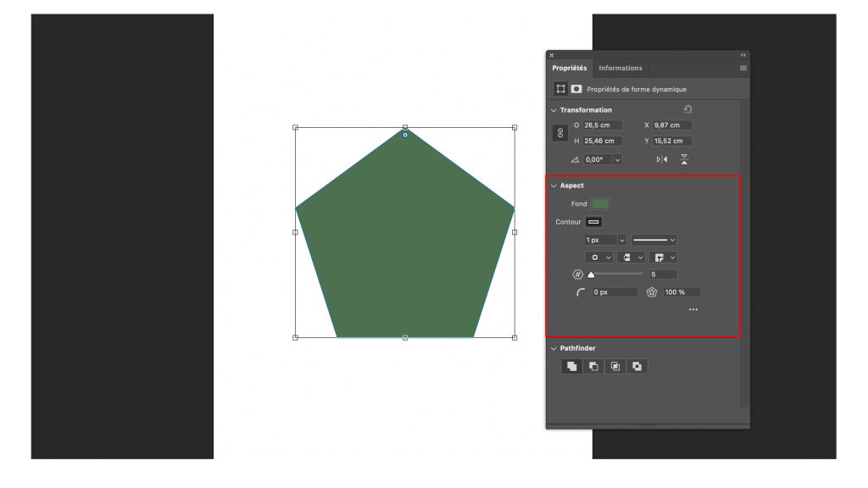
Task: Flip the shape vertically
Action: point(684,159)
